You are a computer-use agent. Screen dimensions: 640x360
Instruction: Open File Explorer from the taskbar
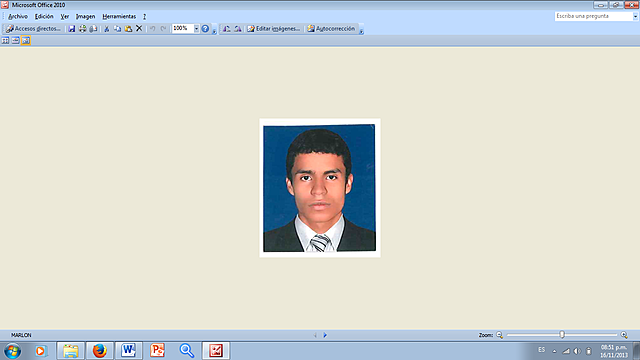pyautogui.click(x=71, y=351)
